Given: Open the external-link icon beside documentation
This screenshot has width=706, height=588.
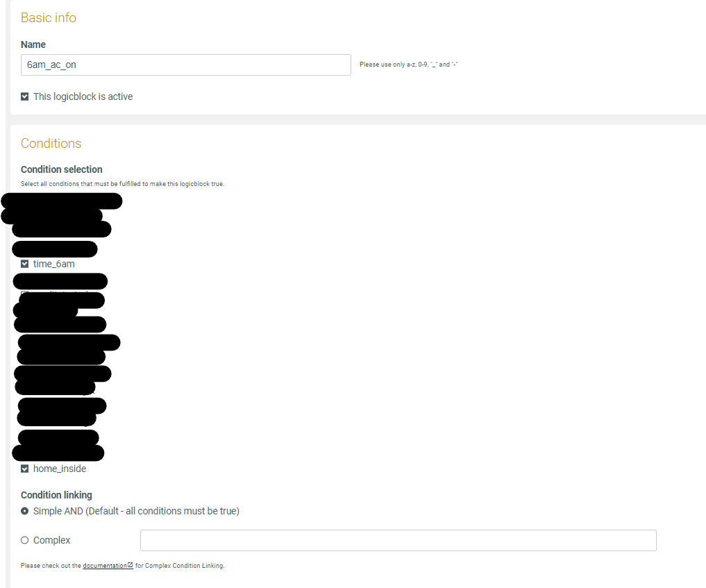Looking at the screenshot, I should (131, 564).
